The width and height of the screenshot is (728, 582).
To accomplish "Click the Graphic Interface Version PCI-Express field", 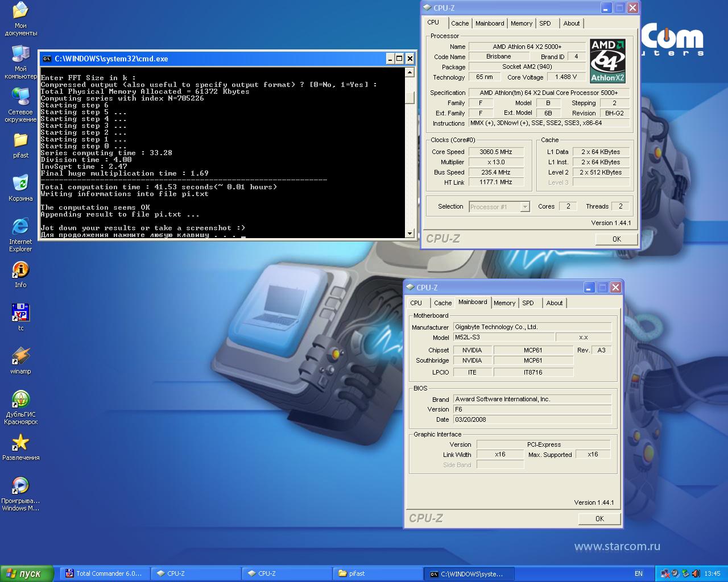I will tap(544, 444).
